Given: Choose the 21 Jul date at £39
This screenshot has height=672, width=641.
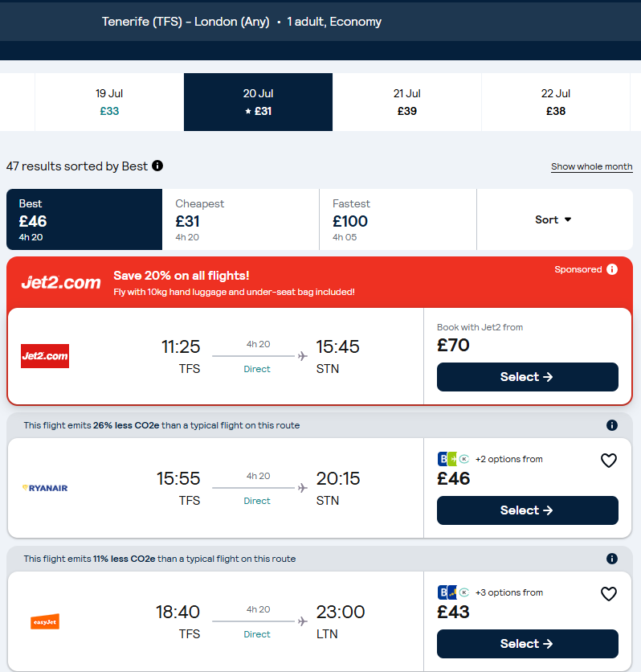Looking at the screenshot, I should click(x=407, y=102).
